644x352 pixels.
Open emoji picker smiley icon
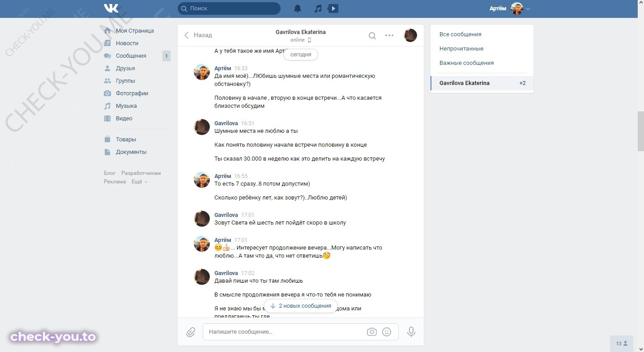click(387, 332)
